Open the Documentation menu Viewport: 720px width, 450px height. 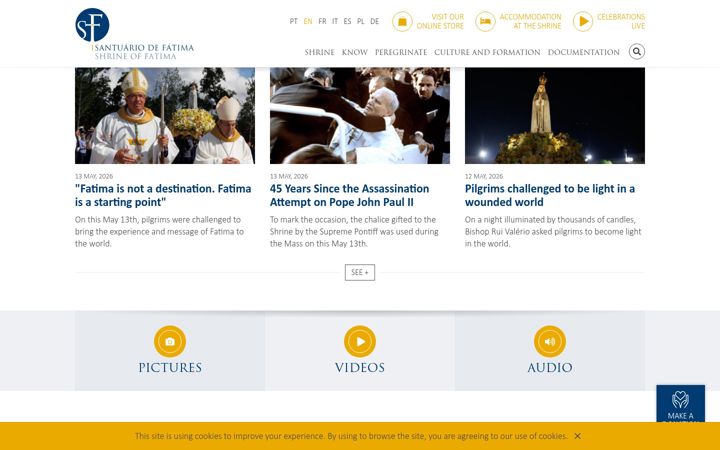pyautogui.click(x=584, y=52)
